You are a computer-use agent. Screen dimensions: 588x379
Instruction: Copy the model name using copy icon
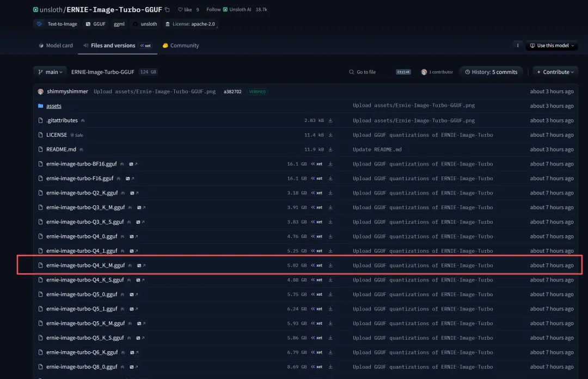coord(167,9)
